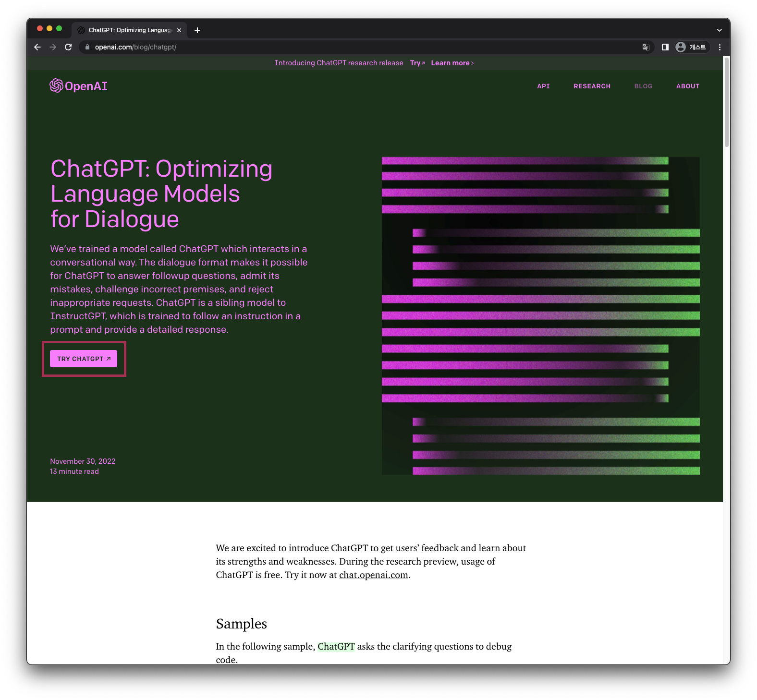Click the pink and green hero image

click(x=541, y=315)
